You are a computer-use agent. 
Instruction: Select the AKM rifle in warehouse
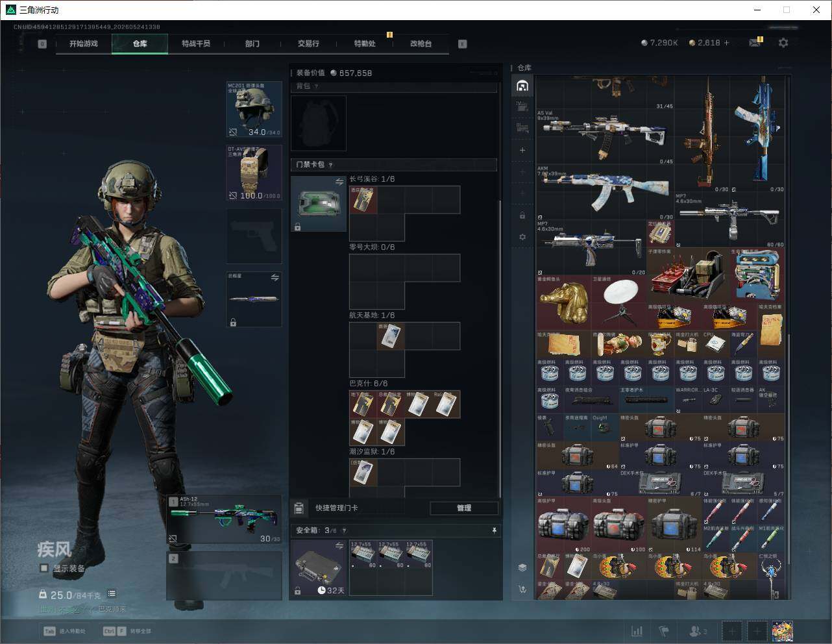tap(605, 192)
